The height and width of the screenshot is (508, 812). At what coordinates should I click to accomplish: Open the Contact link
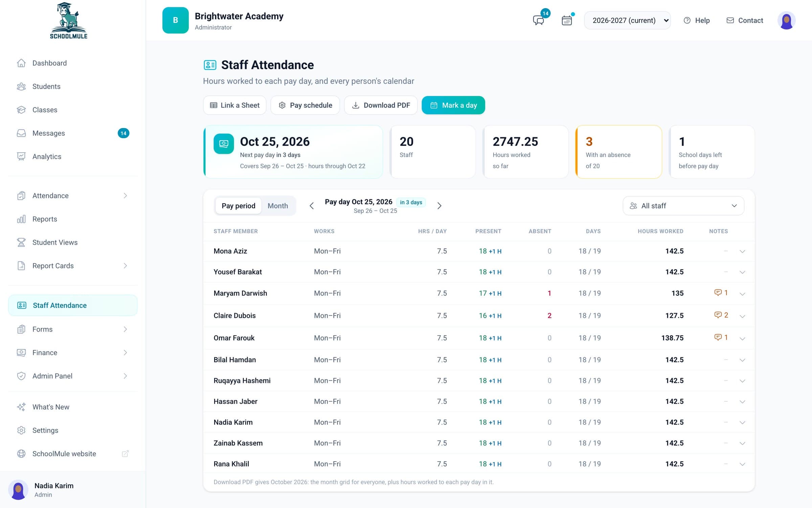[745, 20]
